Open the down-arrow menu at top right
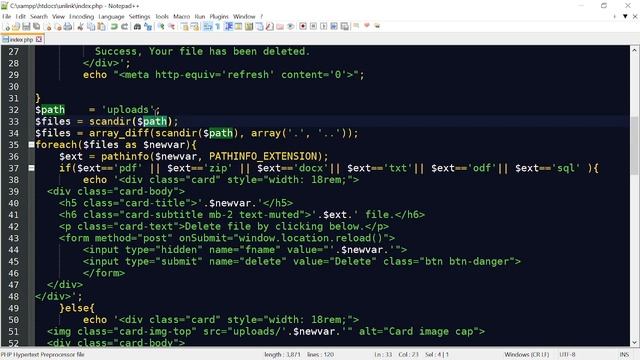The image size is (640, 360). pos(625,16)
